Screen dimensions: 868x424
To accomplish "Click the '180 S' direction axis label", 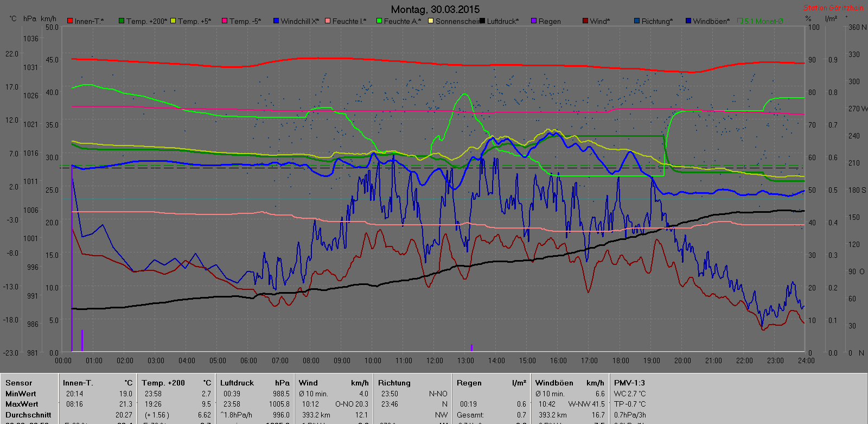I will [x=858, y=190].
